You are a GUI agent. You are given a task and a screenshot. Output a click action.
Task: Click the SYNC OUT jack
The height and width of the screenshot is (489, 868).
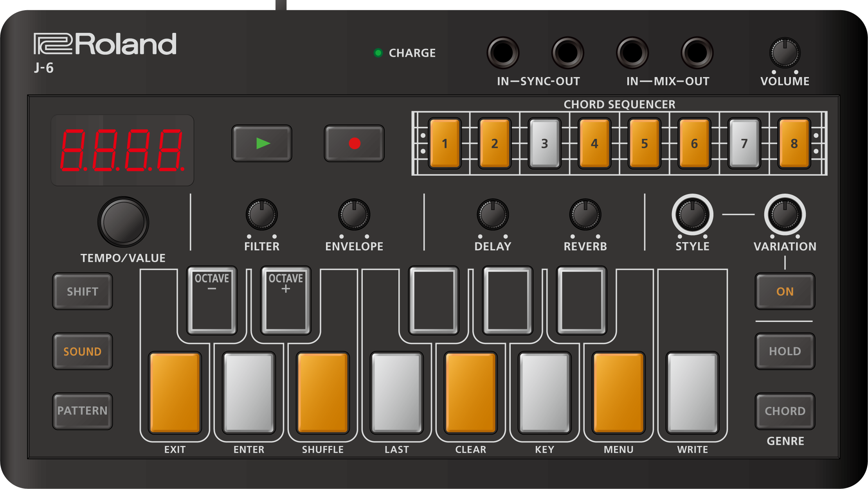click(x=568, y=52)
